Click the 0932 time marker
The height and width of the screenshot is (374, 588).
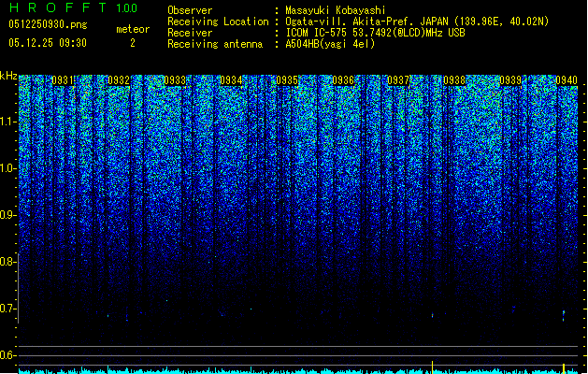click(119, 80)
